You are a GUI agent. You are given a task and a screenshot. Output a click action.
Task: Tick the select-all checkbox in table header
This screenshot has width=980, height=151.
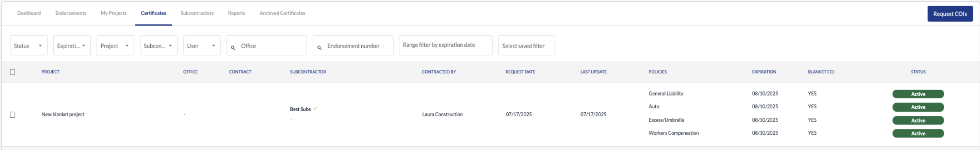click(x=12, y=72)
